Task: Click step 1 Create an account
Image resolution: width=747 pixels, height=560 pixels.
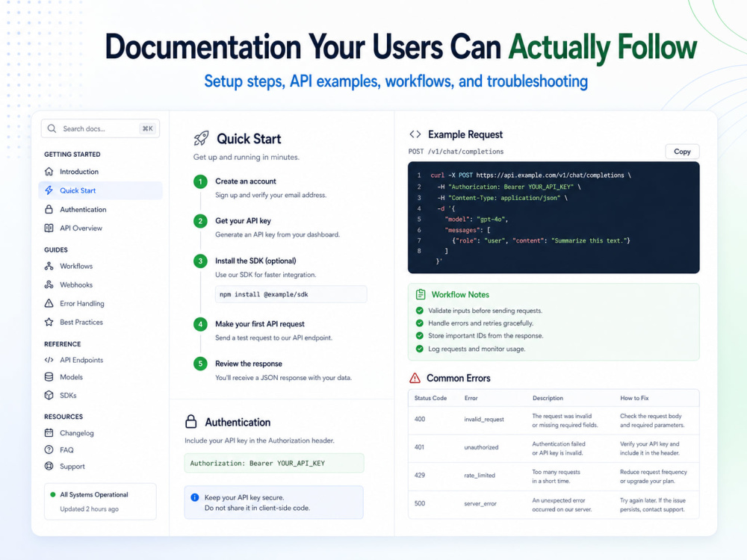Action: point(245,181)
